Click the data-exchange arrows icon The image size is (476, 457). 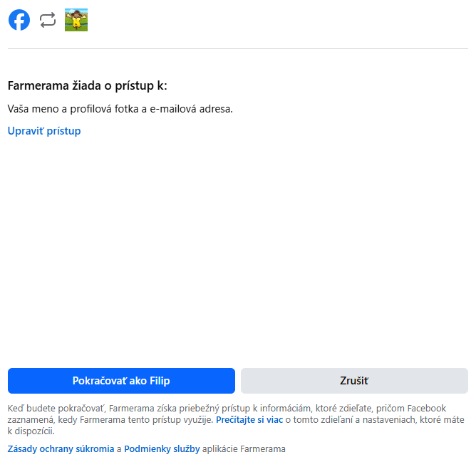[x=48, y=20]
